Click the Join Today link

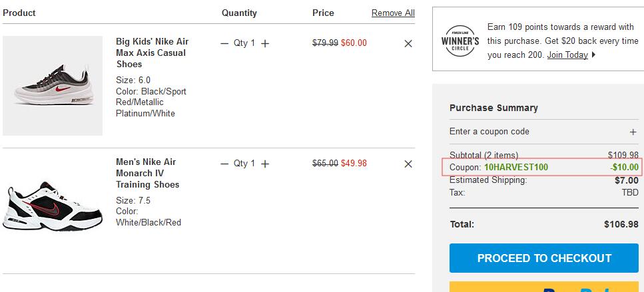pos(567,55)
